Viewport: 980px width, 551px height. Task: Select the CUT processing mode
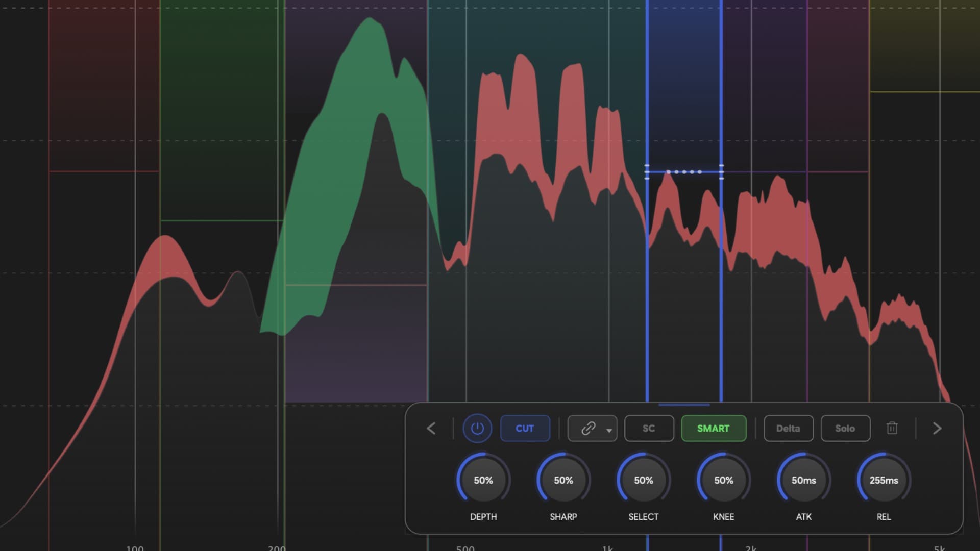click(x=525, y=428)
